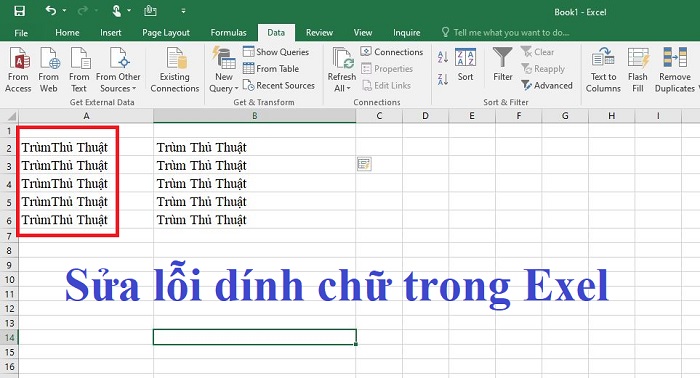Viewport: 700px width, 378px height.
Task: Click cell B3 with Trùm Thủ Thuật
Action: coord(254,166)
